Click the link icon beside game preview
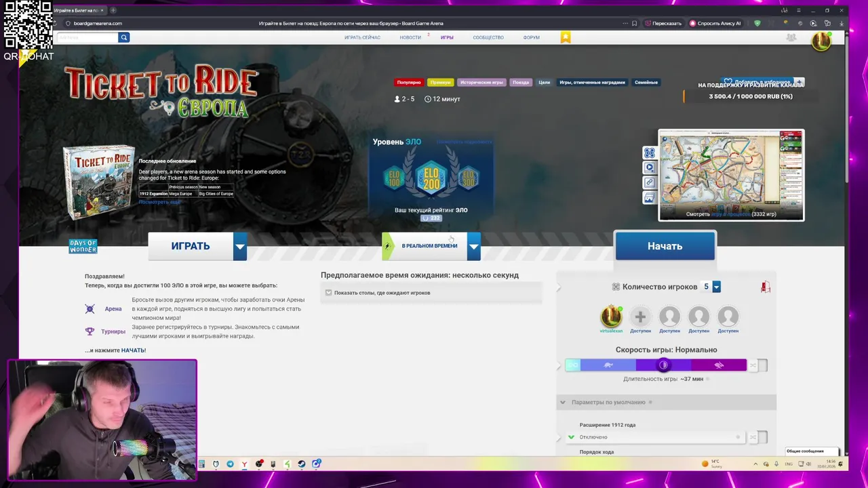This screenshot has height=488, width=868. 649,182
